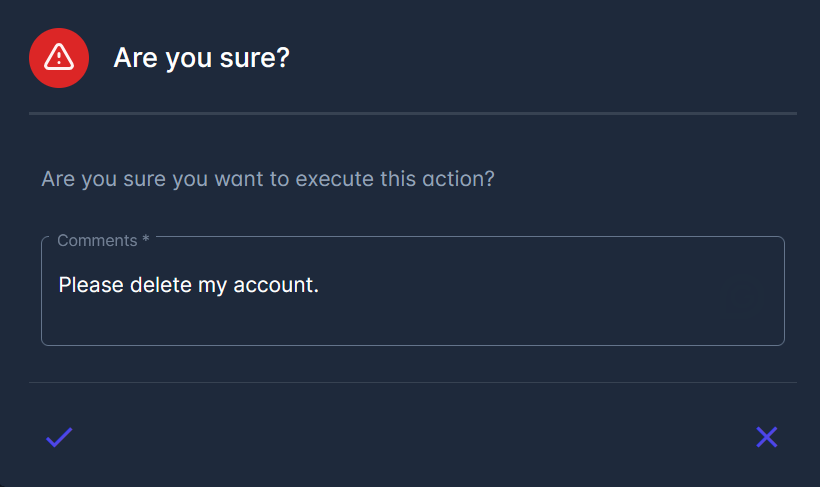
Task: Place cursor after the comment's final period
Action: [x=320, y=285]
